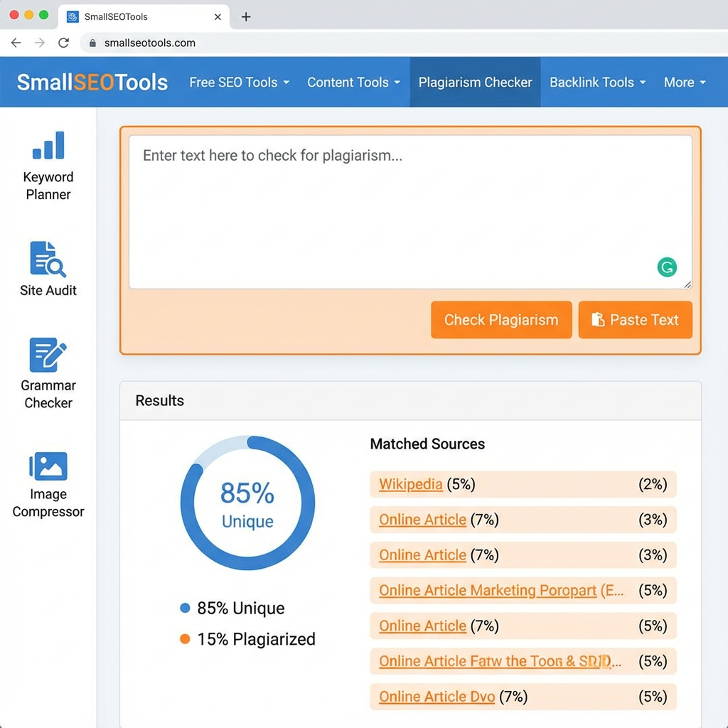Click the Grammarly icon in text box
This screenshot has height=728, width=728.
tap(667, 267)
